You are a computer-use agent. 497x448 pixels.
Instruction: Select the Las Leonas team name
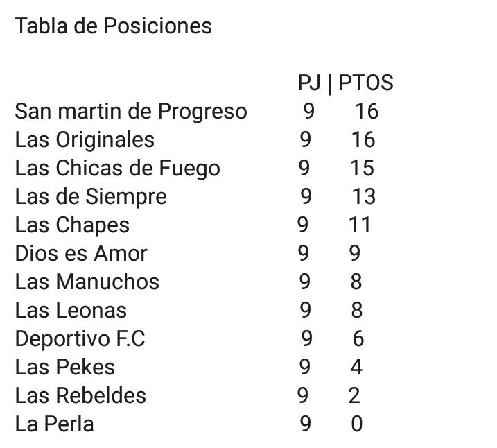71,311
